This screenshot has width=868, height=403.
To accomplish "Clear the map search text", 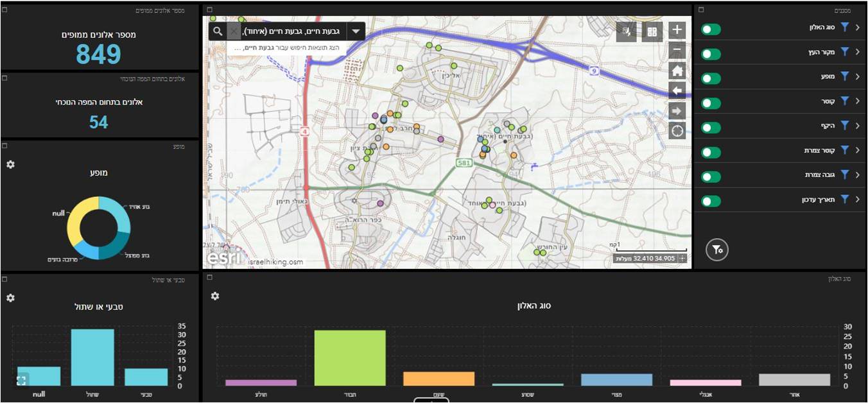I will pyautogui.click(x=234, y=31).
